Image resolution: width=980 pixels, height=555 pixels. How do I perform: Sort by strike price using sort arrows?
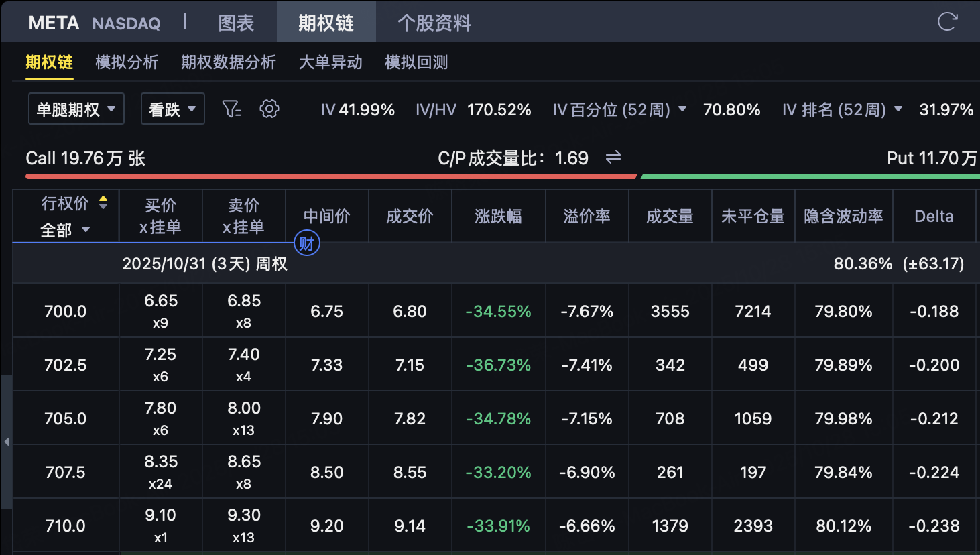click(x=103, y=202)
